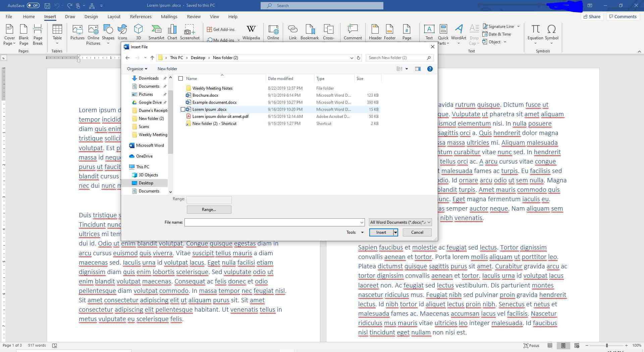The height and width of the screenshot is (352, 644).
Task: Tick the checkbox for Lorem Ipsum .docx
Action: [183, 109]
